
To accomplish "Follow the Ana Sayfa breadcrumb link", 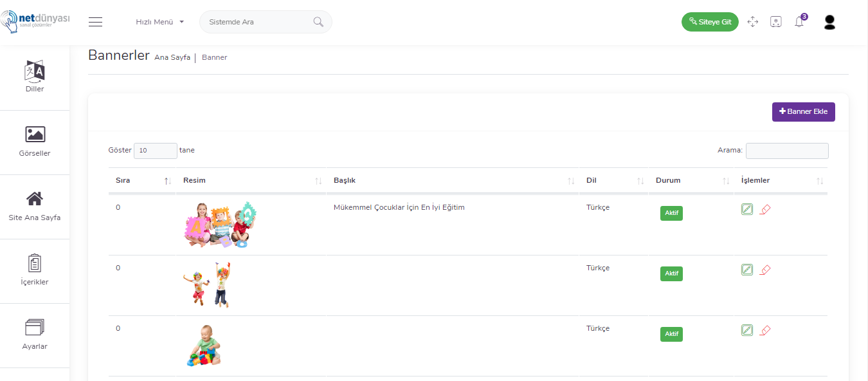I will [172, 57].
